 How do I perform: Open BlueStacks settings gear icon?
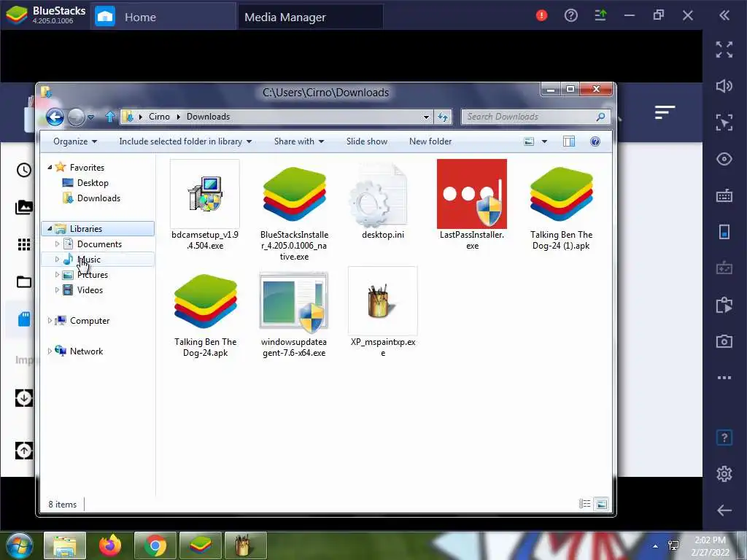point(724,473)
